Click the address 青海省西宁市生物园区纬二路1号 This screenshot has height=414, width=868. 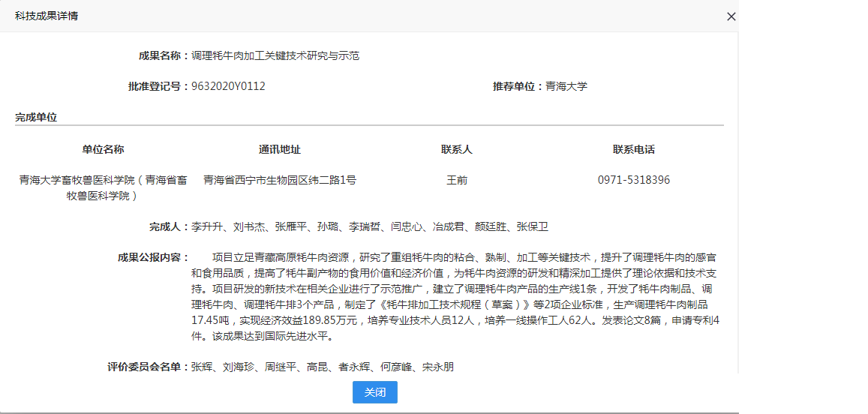point(280,180)
